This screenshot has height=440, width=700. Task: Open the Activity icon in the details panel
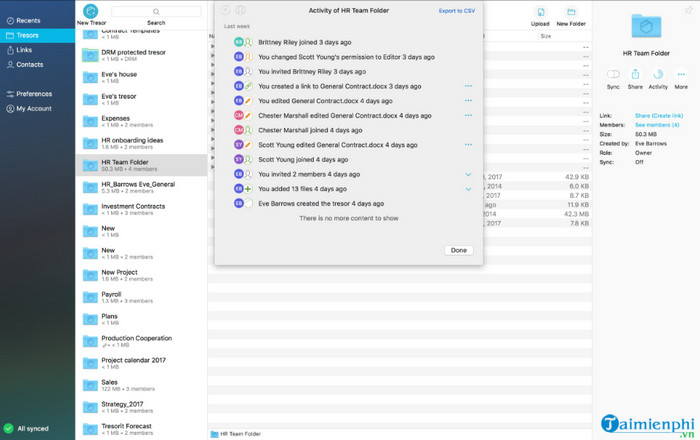tap(658, 74)
